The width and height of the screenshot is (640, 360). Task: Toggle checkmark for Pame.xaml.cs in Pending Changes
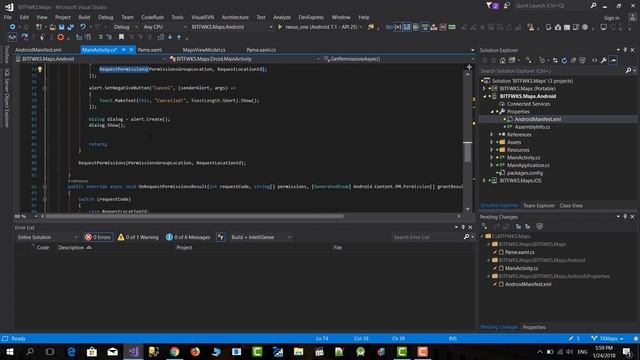click(495, 252)
